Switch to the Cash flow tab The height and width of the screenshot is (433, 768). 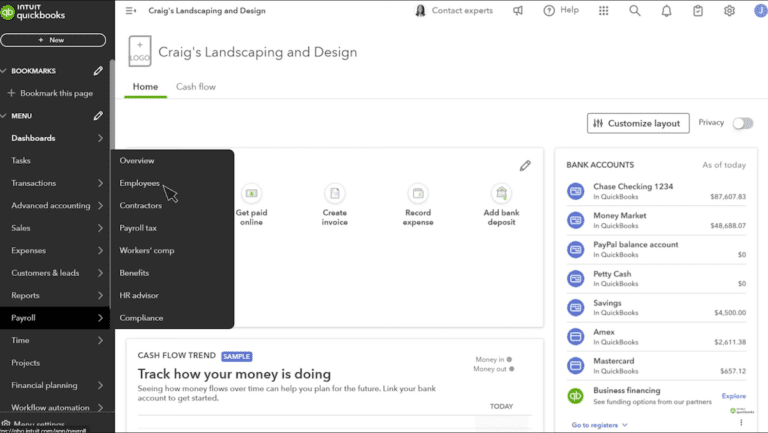point(196,87)
